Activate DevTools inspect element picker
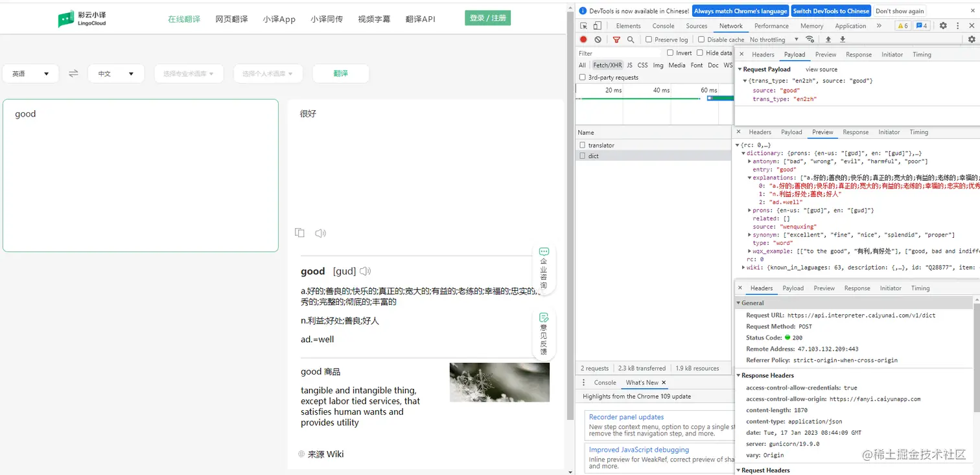The width and height of the screenshot is (980, 475). pos(584,26)
